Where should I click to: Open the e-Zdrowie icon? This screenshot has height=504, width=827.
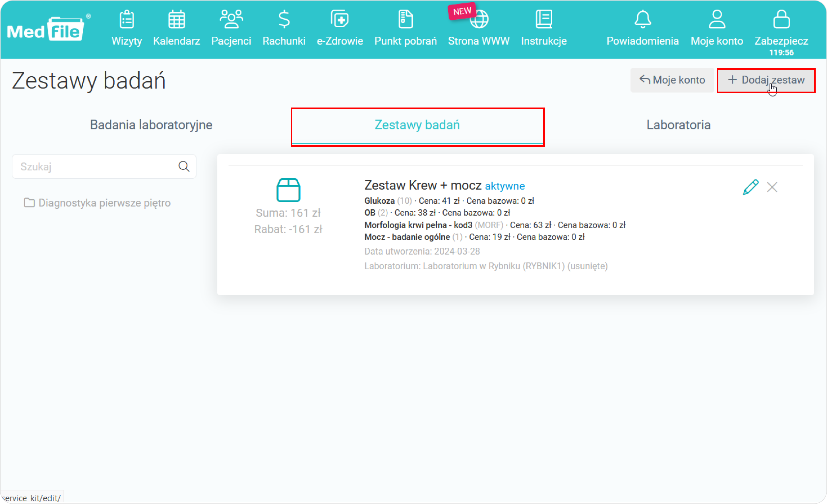click(340, 19)
